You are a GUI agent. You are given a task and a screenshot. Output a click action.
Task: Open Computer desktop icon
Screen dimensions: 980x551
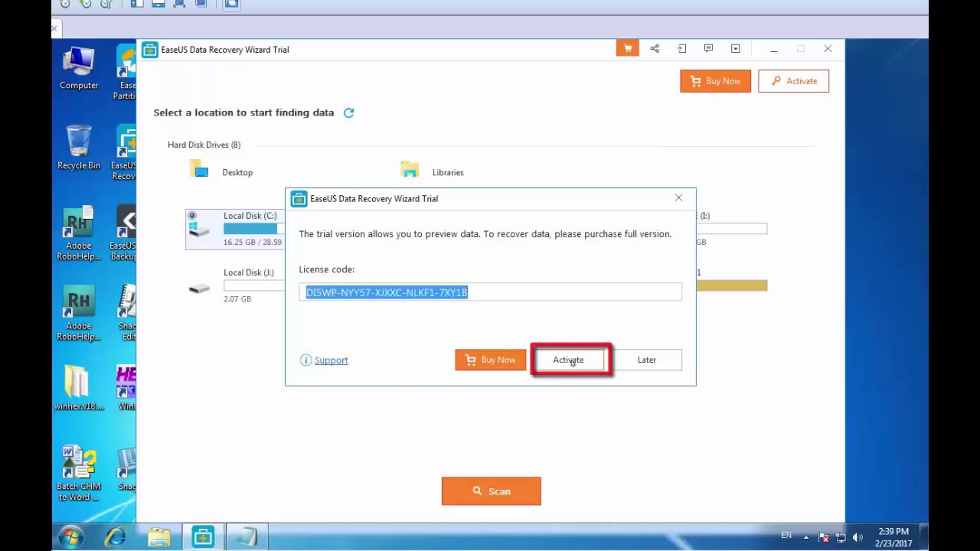pos(79,68)
